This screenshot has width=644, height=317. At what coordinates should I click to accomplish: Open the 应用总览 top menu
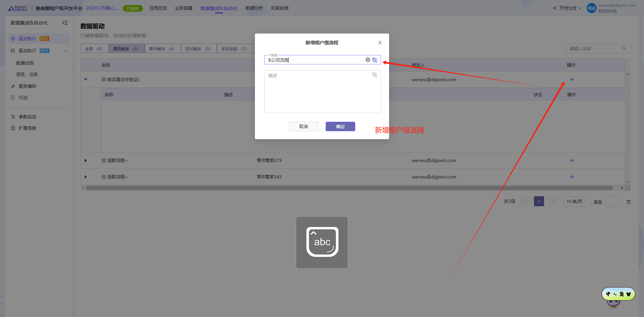[158, 8]
